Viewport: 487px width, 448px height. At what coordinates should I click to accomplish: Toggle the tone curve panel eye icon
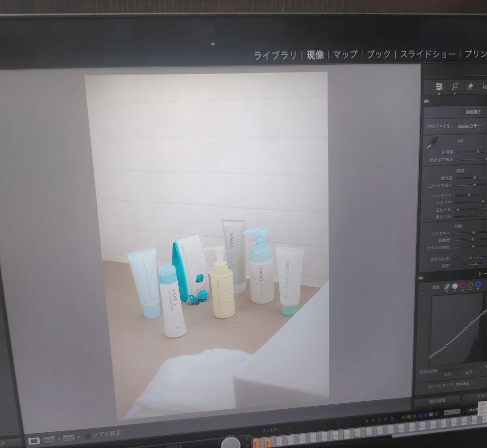click(x=422, y=277)
